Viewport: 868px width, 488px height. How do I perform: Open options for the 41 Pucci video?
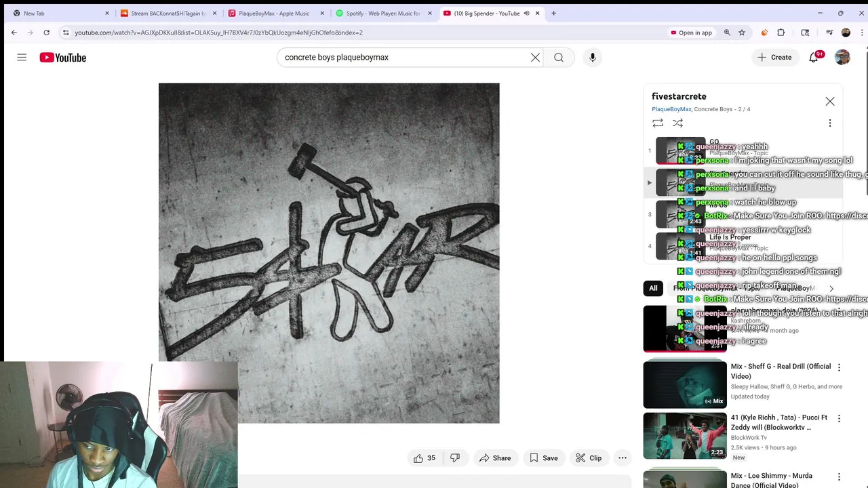point(839,419)
